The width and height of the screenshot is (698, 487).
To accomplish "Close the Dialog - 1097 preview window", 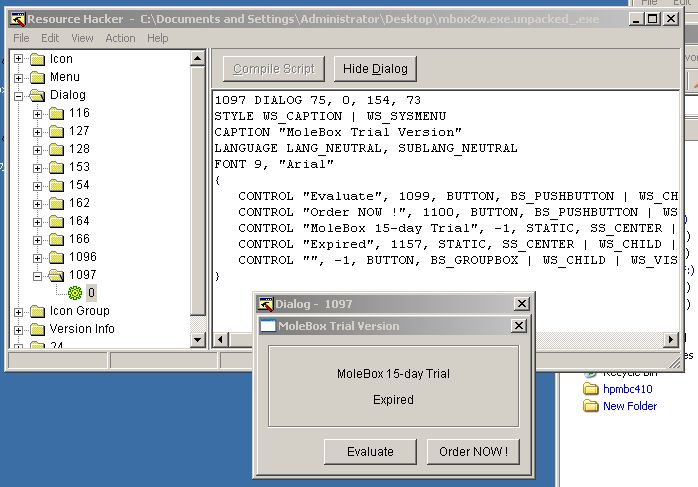I will (x=521, y=304).
